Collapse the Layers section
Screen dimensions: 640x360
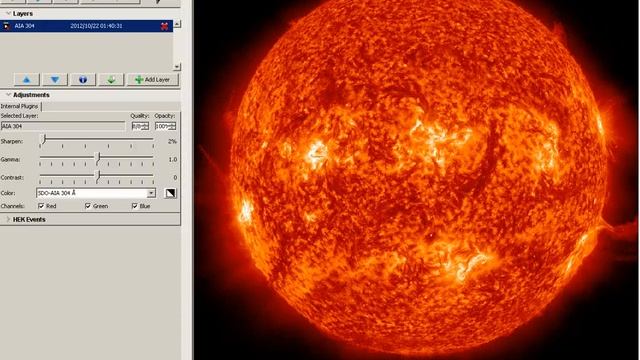tap(8, 13)
